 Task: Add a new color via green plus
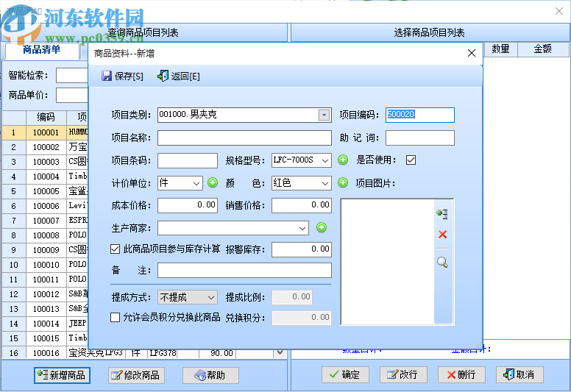click(x=343, y=182)
